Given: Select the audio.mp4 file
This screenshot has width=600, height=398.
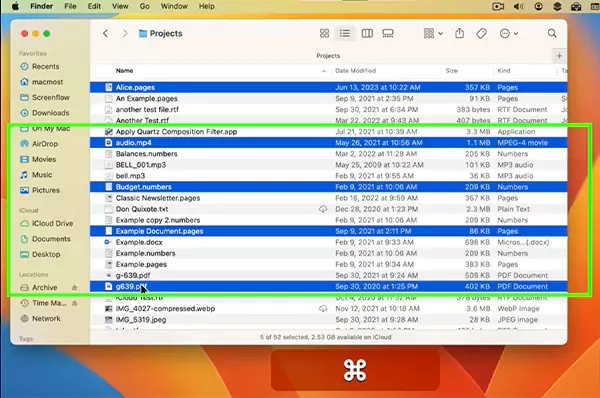Looking at the screenshot, I should coord(328,143).
